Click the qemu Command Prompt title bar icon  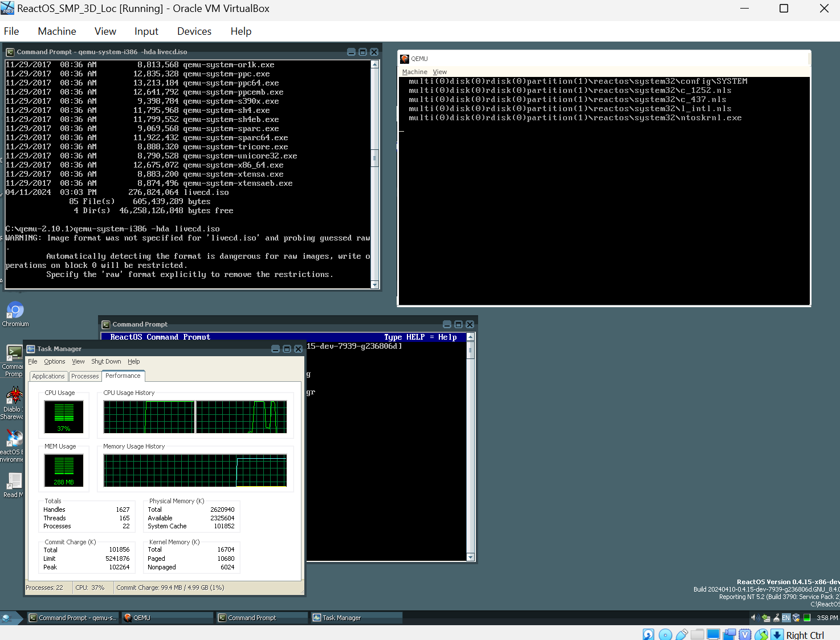pyautogui.click(x=10, y=52)
